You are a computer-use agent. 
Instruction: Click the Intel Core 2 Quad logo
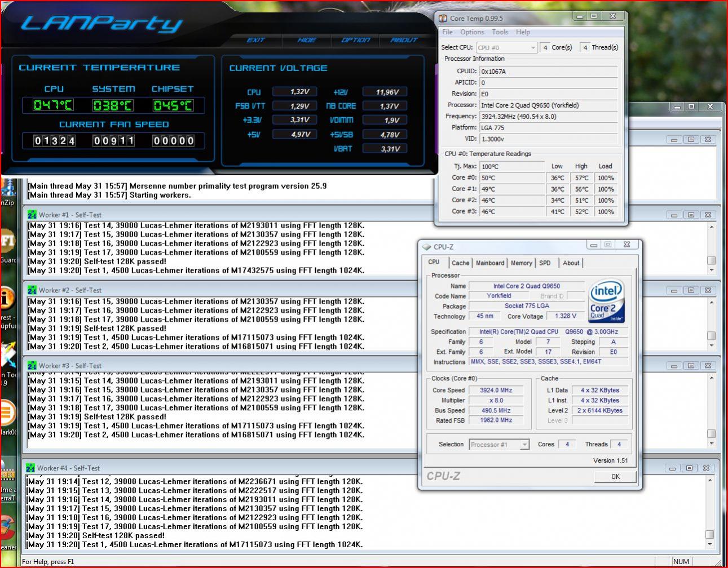pos(607,300)
